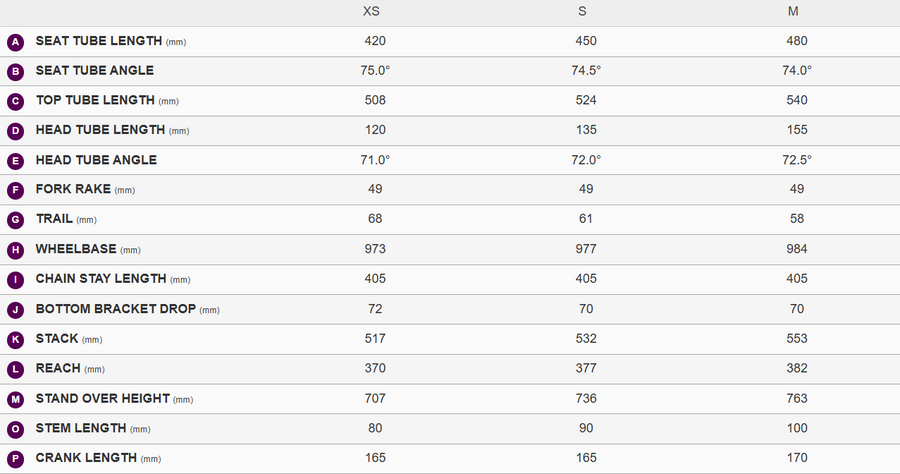Screen dimensions: 900x474
Task: Click the F circle icon for Fork Rake
Action: (x=15, y=191)
